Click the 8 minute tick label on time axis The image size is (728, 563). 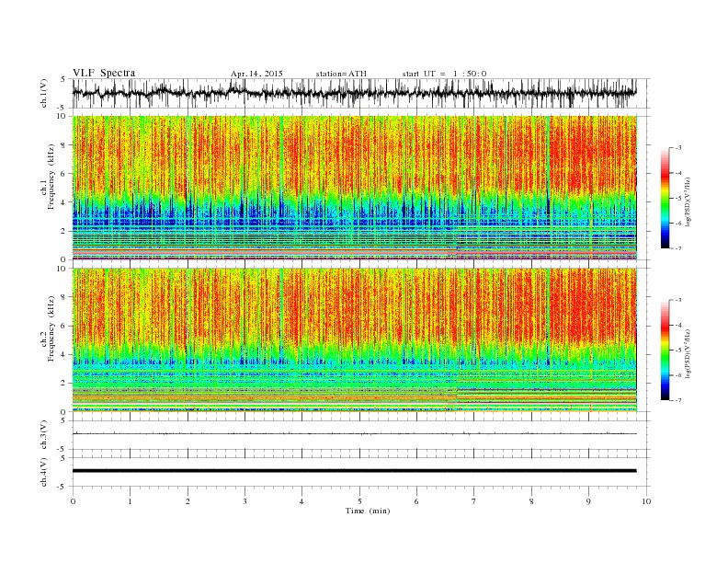pyautogui.click(x=531, y=501)
